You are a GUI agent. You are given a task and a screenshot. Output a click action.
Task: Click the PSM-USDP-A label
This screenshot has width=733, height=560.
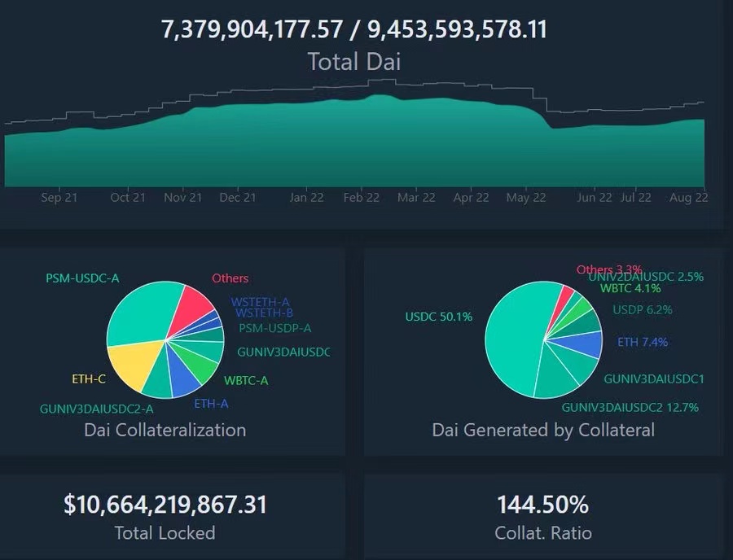pyautogui.click(x=274, y=328)
